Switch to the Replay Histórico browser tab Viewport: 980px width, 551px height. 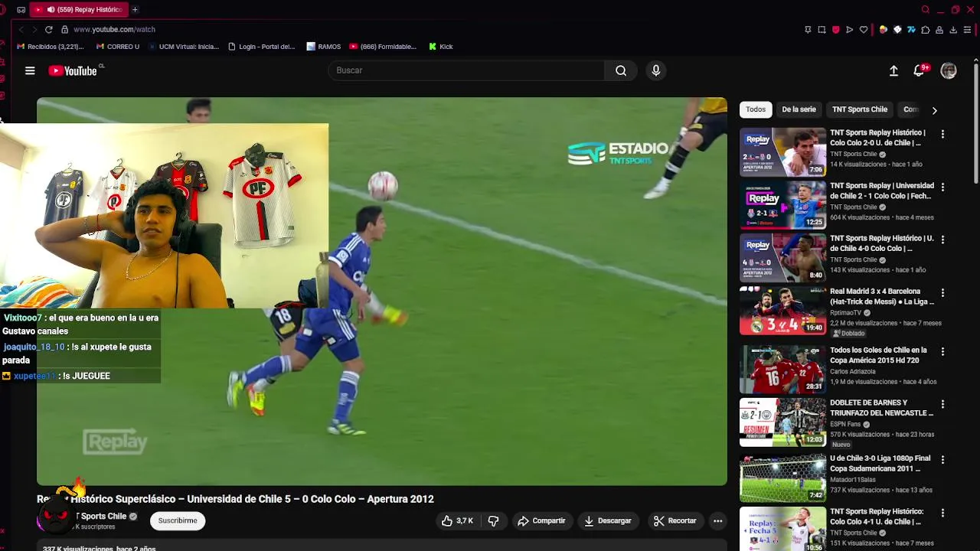pos(80,10)
